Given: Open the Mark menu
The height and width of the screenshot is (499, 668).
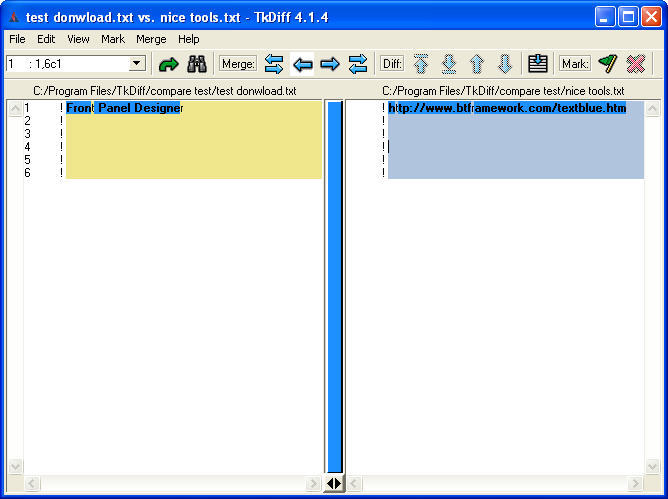Looking at the screenshot, I should (113, 39).
